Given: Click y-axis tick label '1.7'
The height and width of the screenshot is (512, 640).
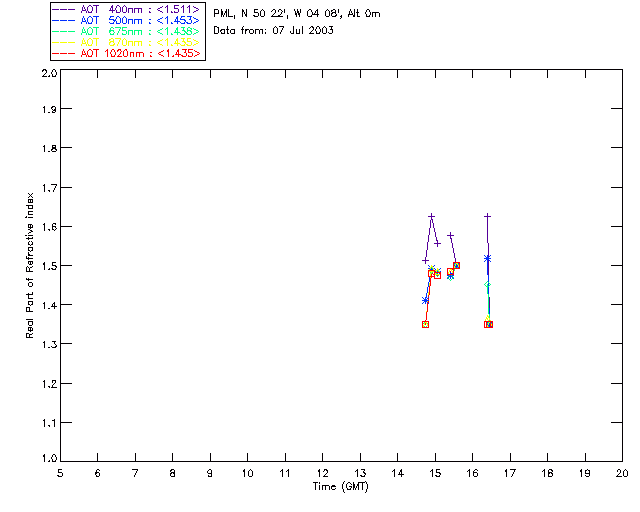Looking at the screenshot, I should coord(49,188).
